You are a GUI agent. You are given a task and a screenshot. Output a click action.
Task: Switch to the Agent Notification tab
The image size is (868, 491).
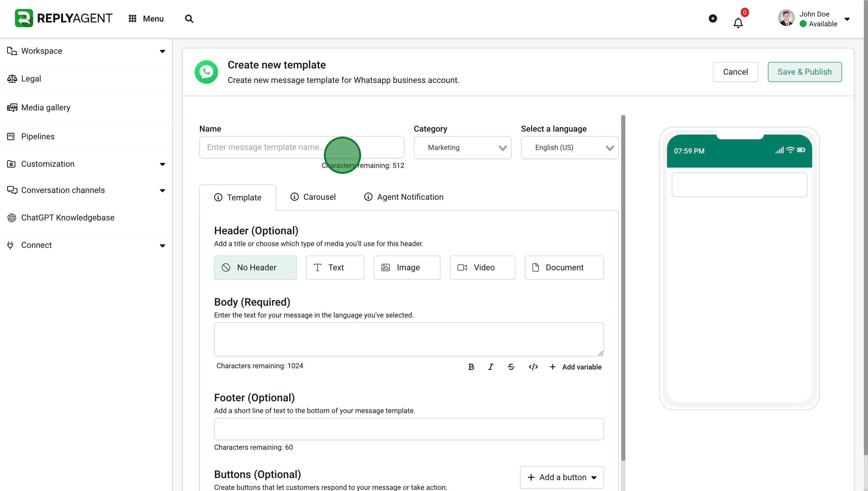click(x=404, y=197)
